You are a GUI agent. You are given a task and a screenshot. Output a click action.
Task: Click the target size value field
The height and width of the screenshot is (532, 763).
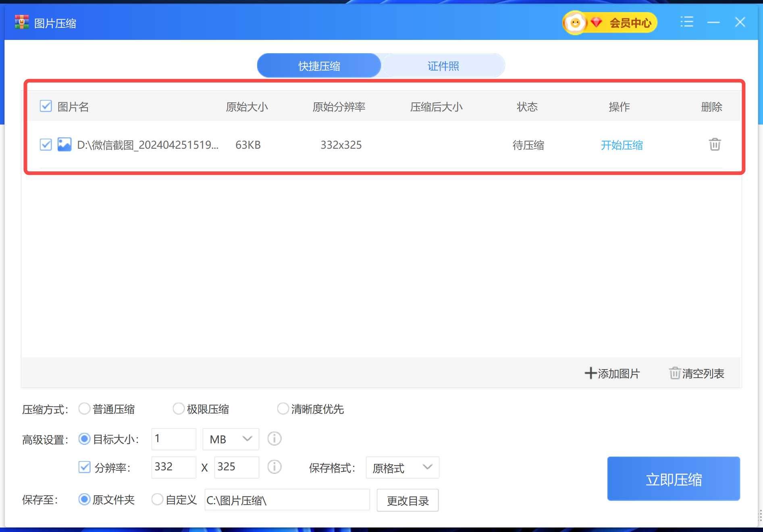(174, 439)
